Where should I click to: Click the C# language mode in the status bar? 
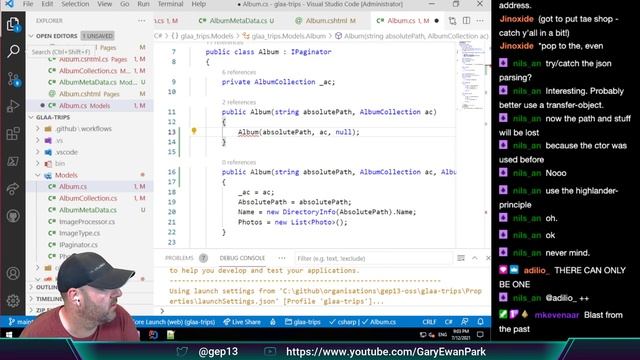point(448,322)
